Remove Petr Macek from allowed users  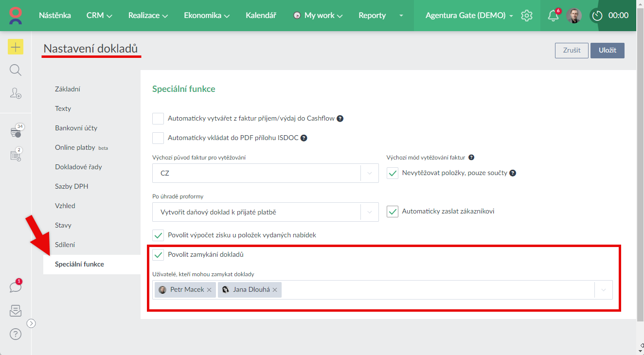coord(209,290)
